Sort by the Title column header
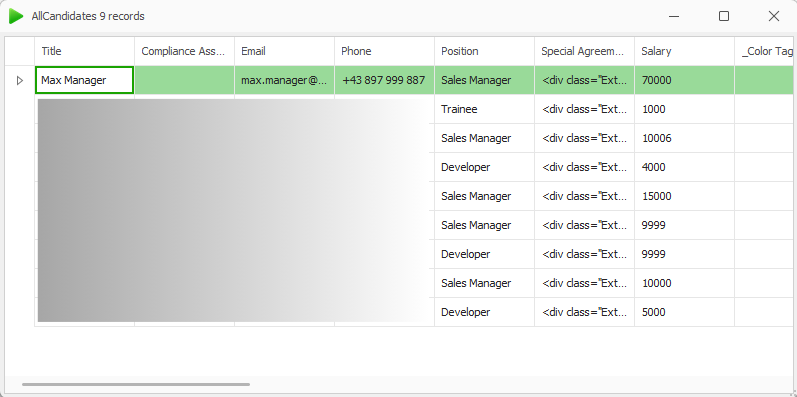Image resolution: width=797 pixels, height=397 pixels. (84, 51)
